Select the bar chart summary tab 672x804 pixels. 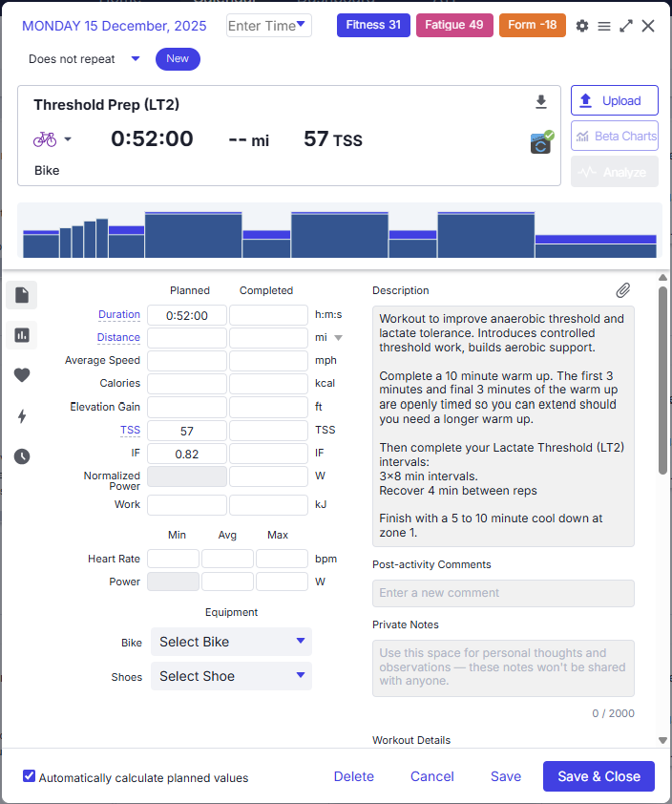point(22,335)
